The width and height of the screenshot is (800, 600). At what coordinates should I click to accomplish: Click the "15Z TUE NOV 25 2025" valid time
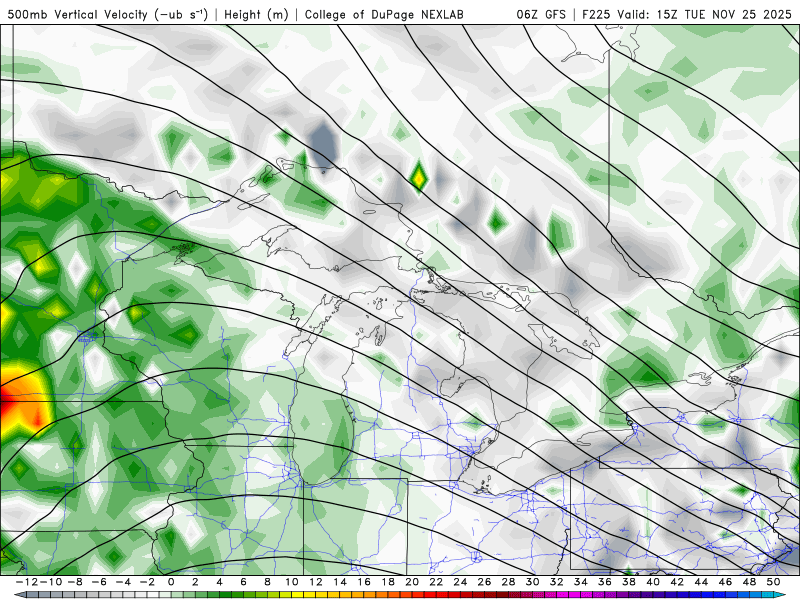pyautogui.click(x=724, y=15)
